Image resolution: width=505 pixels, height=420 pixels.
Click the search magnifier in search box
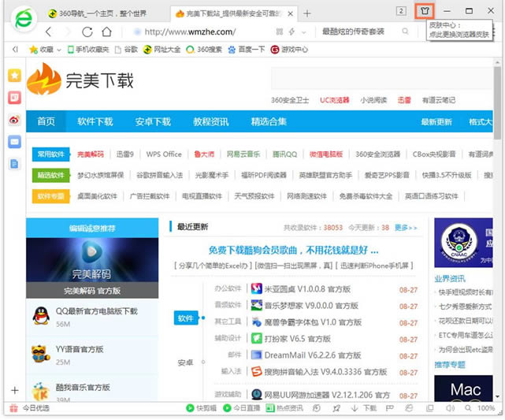click(x=405, y=32)
